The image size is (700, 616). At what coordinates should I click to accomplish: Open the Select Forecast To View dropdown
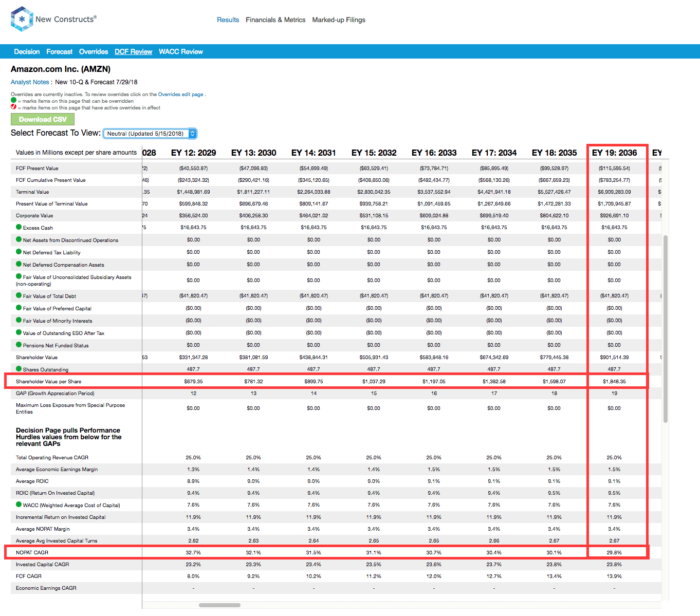[150, 134]
